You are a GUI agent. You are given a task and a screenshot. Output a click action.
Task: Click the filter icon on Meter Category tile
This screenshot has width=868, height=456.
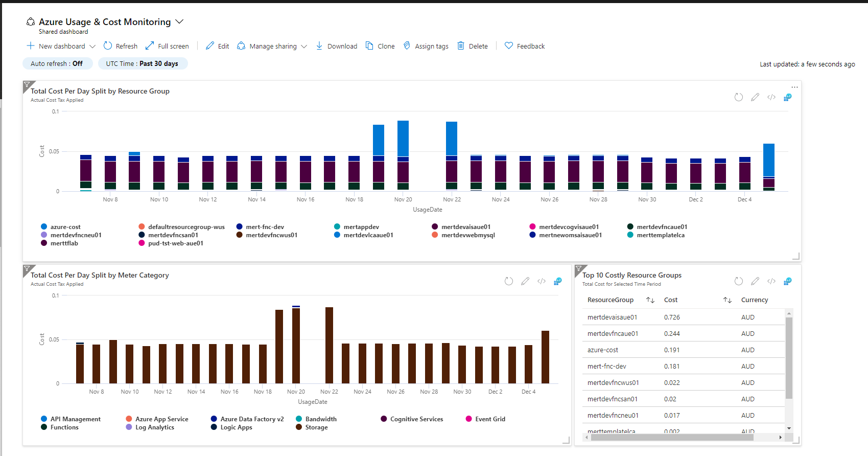coord(27,268)
